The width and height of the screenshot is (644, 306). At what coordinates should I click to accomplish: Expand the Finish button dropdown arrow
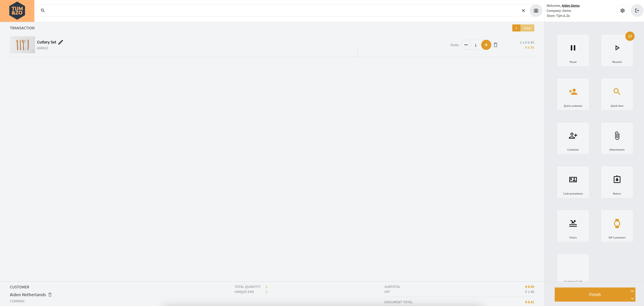point(632,299)
